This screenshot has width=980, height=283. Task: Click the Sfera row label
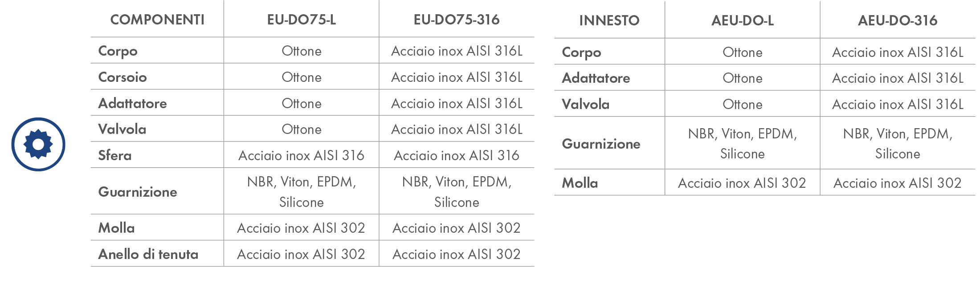pyautogui.click(x=115, y=155)
